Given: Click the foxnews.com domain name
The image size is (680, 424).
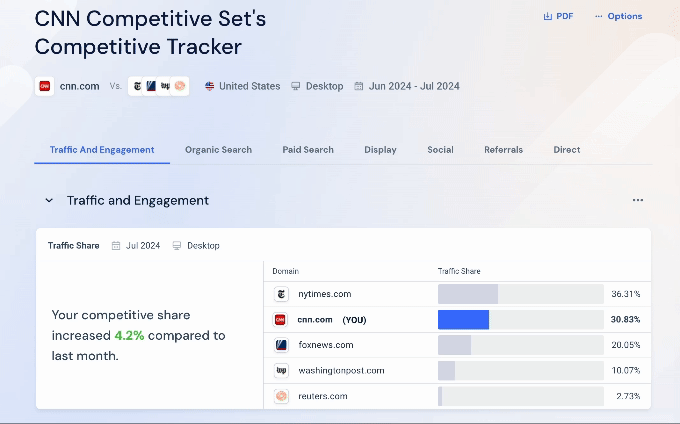Looking at the screenshot, I should 326,345.
